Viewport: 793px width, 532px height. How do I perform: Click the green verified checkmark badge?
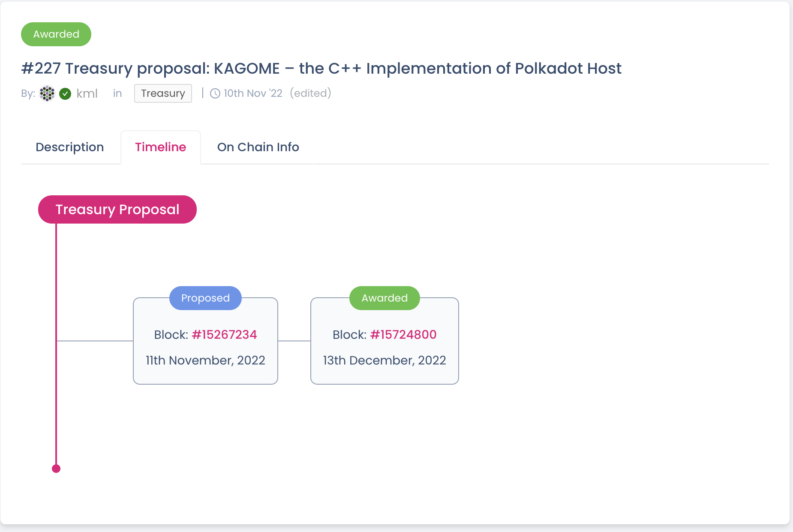tap(65, 93)
